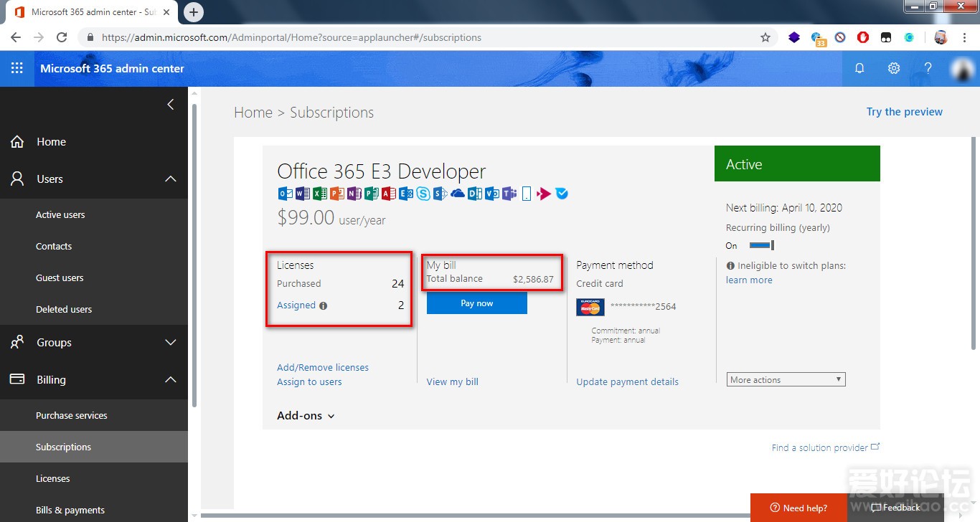Click the Assign to users link
Image resolution: width=980 pixels, height=522 pixels.
(x=309, y=381)
